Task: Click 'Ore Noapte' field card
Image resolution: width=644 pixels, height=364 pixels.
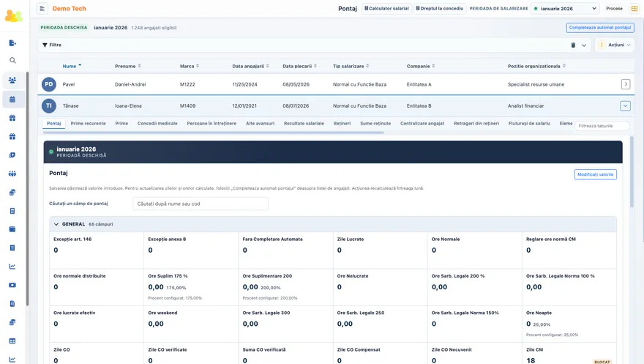Action: [x=569, y=324]
